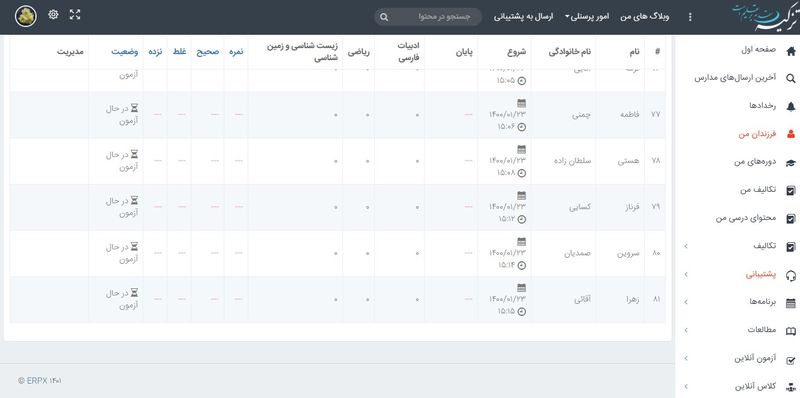Click the calendar icon next to برنامه‌ها
The width and height of the screenshot is (800, 398).
791,303
